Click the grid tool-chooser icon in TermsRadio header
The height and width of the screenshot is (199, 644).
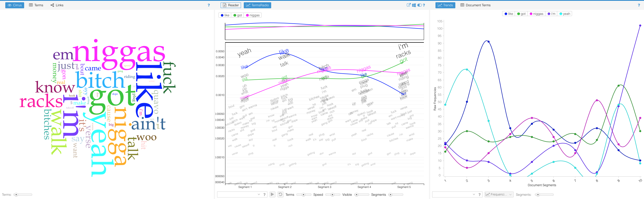(414, 5)
